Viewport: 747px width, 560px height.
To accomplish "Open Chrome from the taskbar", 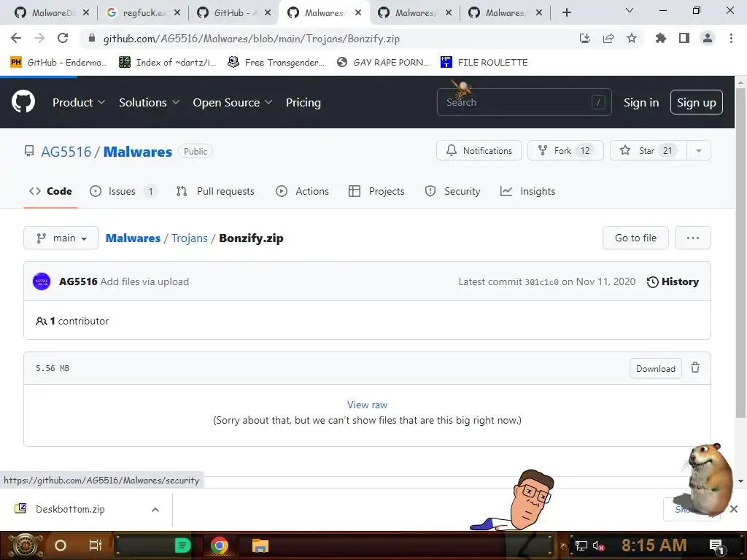I will point(219,545).
